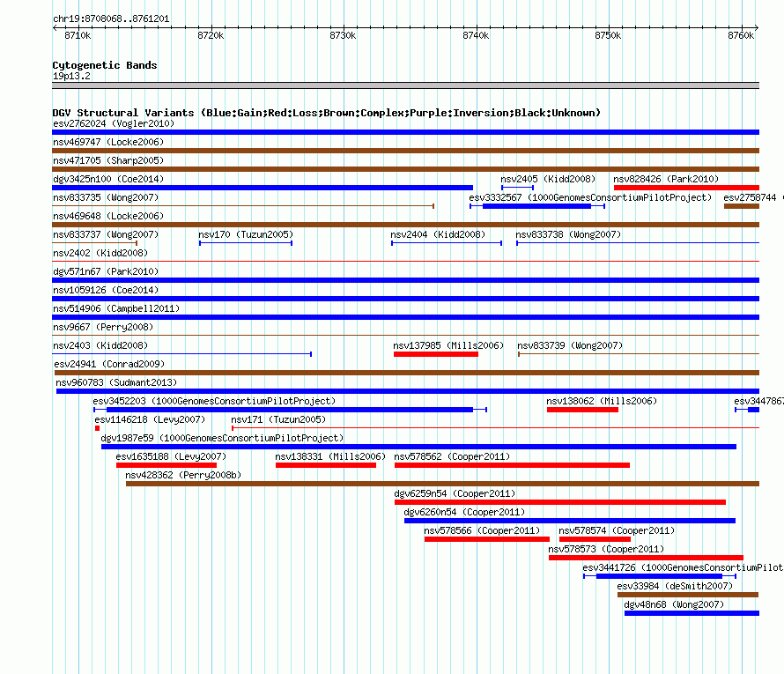Click the nsv578574 (Cooper2011) label
Screen dimensions: 784x674
click(x=617, y=530)
